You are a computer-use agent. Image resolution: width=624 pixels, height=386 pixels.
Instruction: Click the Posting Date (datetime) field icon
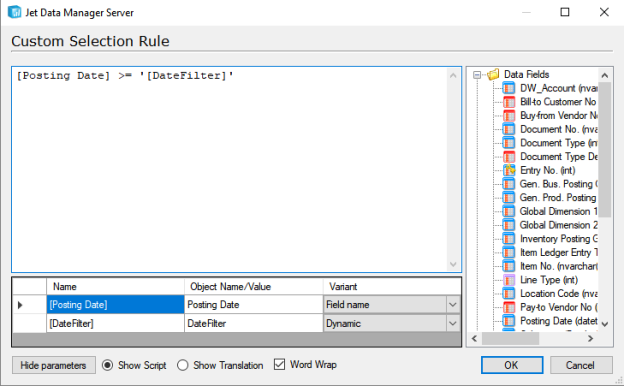508,321
